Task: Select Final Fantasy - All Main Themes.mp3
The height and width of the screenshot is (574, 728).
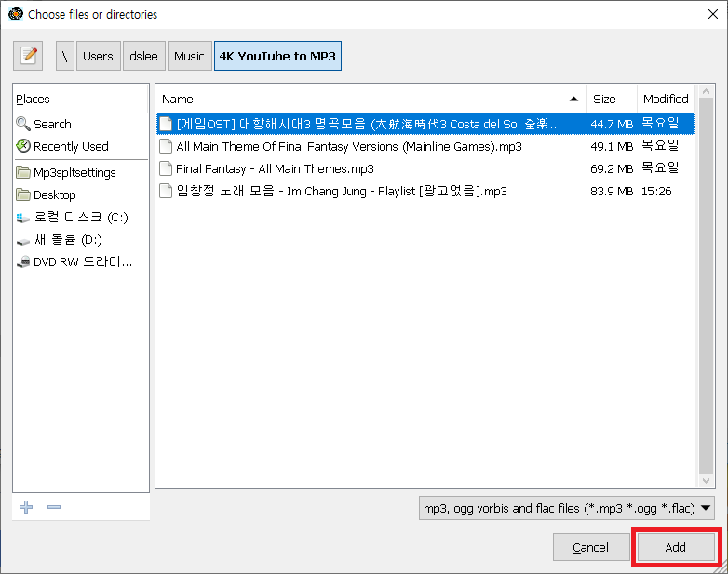Action: [x=275, y=168]
